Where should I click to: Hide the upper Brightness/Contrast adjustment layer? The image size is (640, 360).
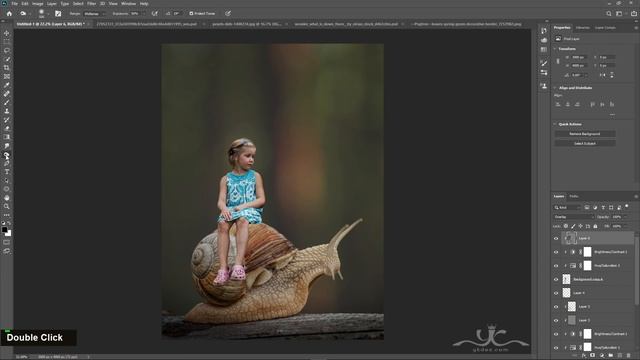(556, 252)
